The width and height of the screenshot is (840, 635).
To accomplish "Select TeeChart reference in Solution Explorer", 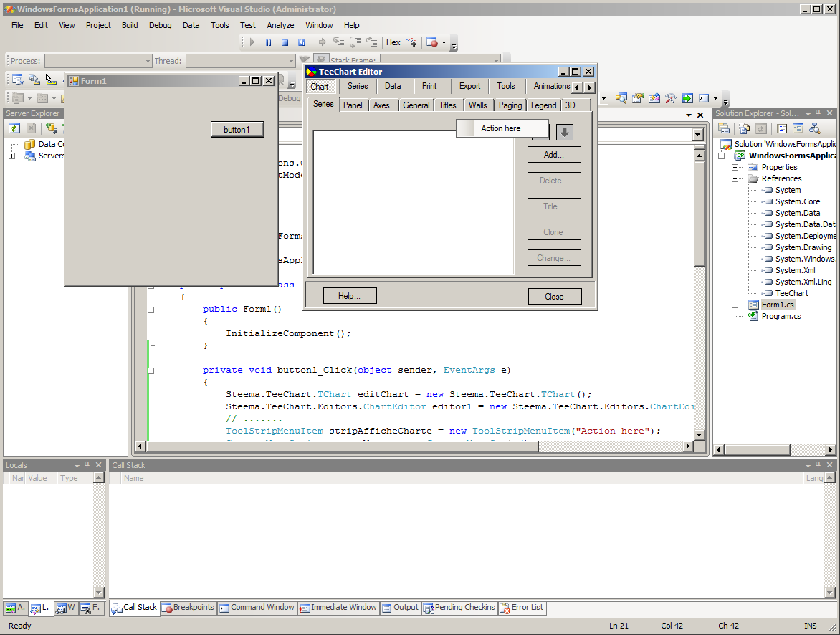I will click(791, 294).
